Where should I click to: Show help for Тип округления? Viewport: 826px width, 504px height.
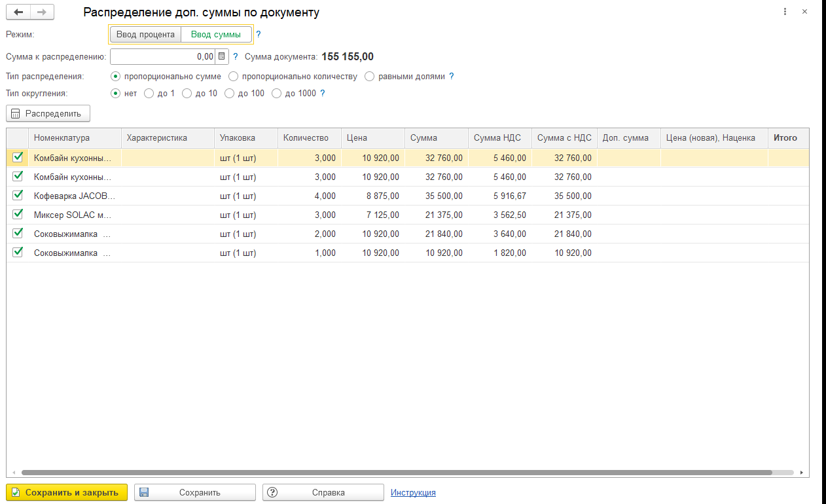(323, 94)
